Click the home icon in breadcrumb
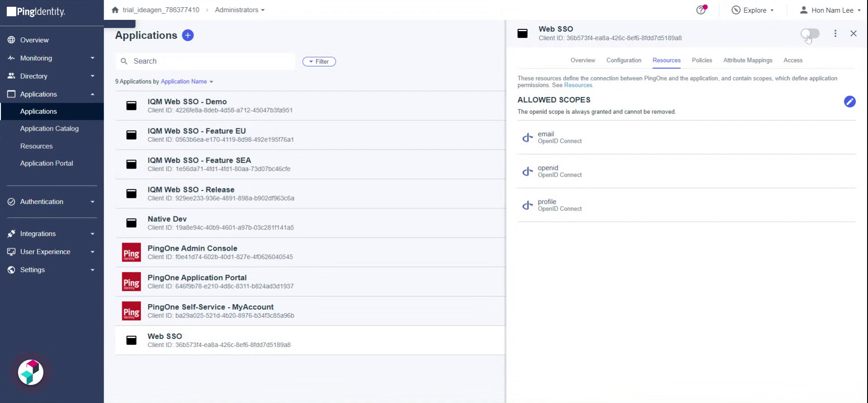Viewport: 868px width, 403px height. (x=115, y=10)
